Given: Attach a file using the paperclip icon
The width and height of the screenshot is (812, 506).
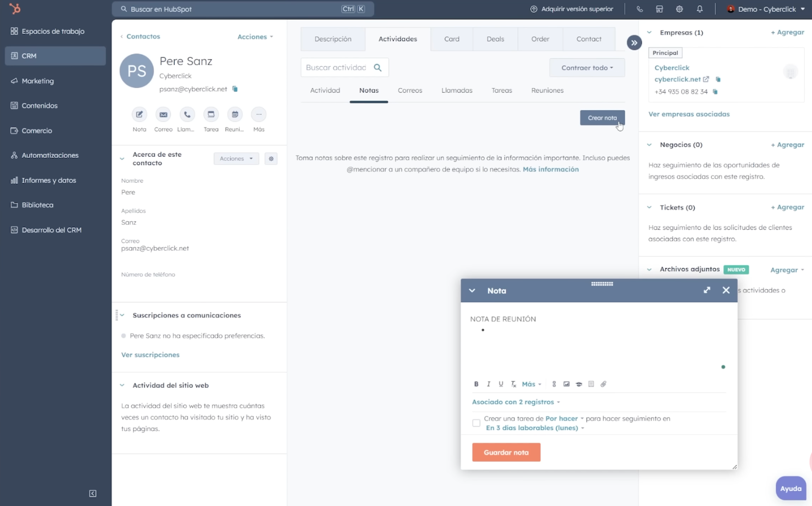Looking at the screenshot, I should pyautogui.click(x=604, y=384).
